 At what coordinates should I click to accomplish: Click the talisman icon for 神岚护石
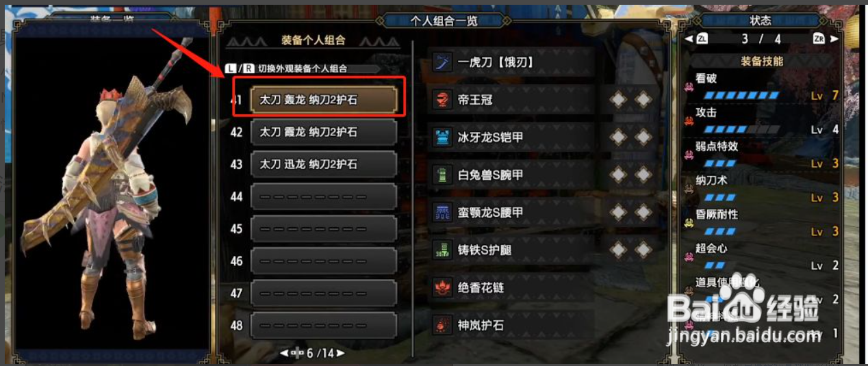pos(443,325)
